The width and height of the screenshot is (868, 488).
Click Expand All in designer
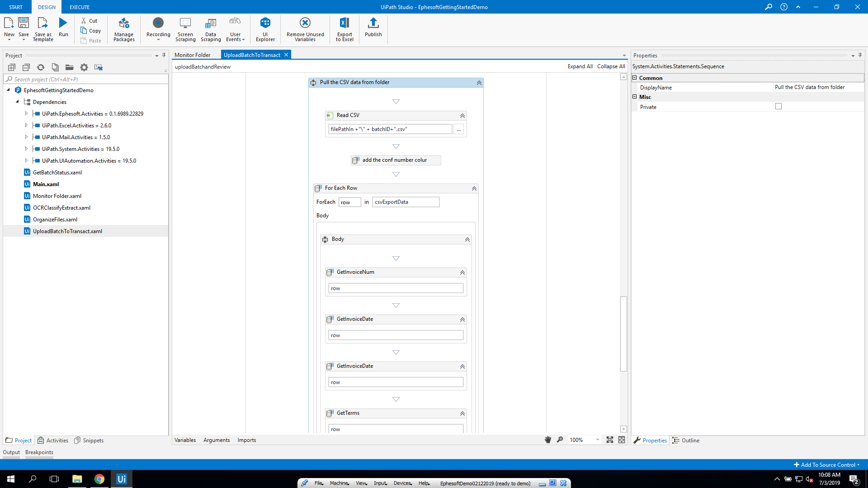pyautogui.click(x=580, y=66)
